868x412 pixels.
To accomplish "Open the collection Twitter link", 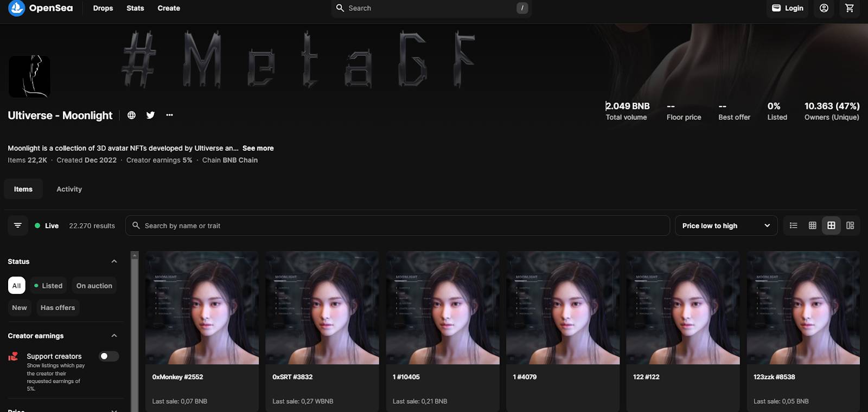I will [150, 115].
